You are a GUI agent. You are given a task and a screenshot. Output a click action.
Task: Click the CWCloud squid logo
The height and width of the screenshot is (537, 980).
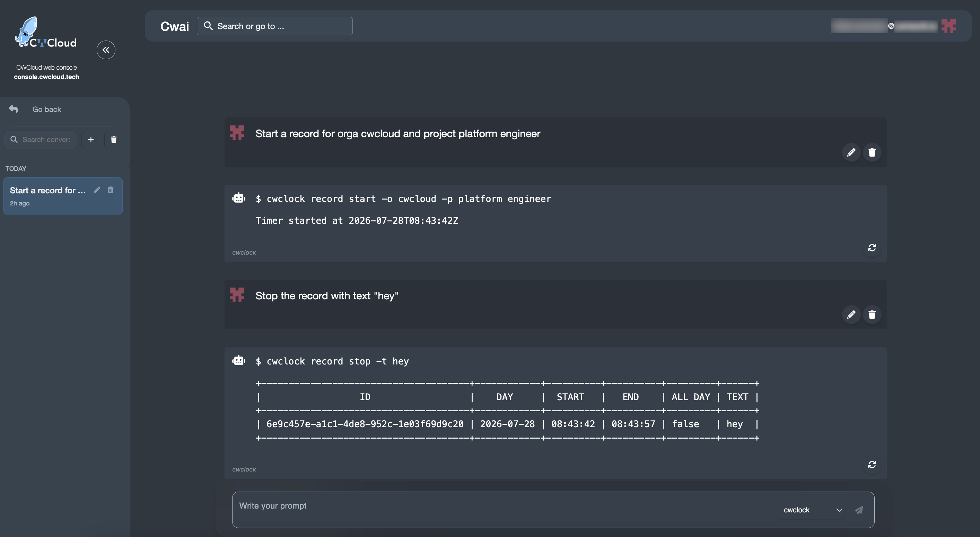pyautogui.click(x=45, y=32)
